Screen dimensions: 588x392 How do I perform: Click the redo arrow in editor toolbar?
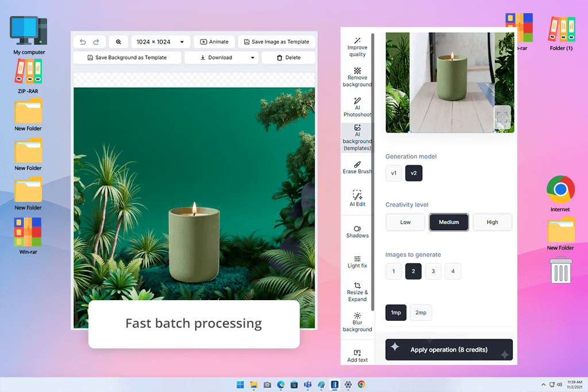pos(96,42)
